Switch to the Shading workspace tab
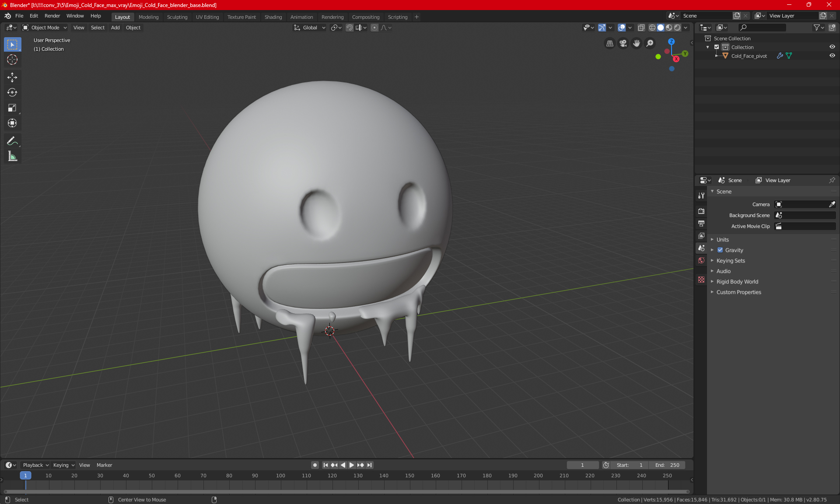This screenshot has width=840, height=504. coord(273,17)
